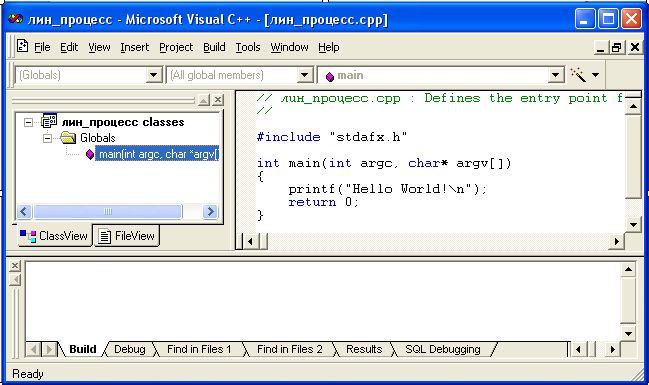Click the return 0; line in editor
The image size is (649, 385).
point(323,202)
